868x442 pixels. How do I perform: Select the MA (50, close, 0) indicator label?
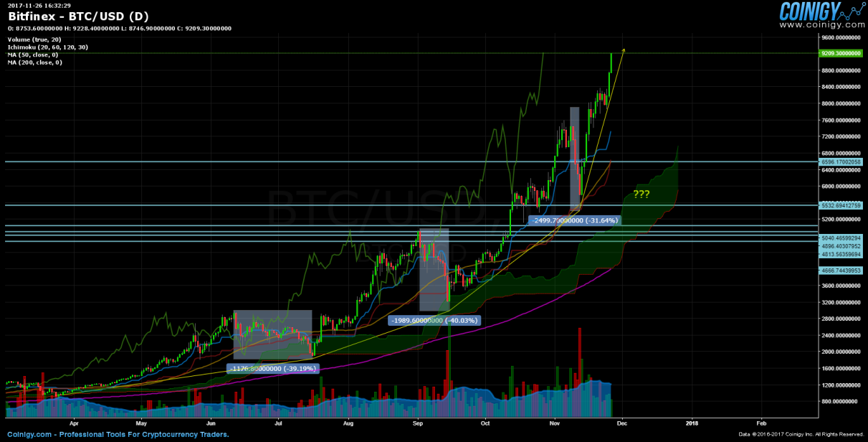coord(34,55)
